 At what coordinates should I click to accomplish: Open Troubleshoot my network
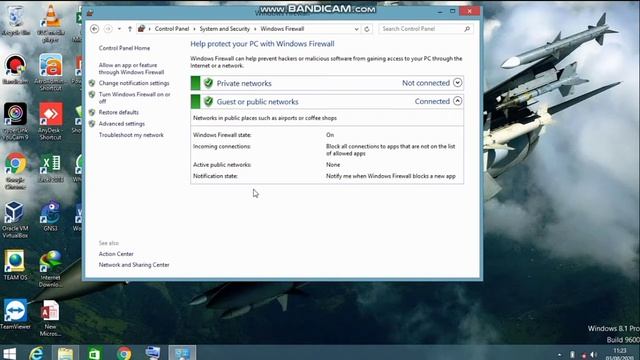point(131,135)
